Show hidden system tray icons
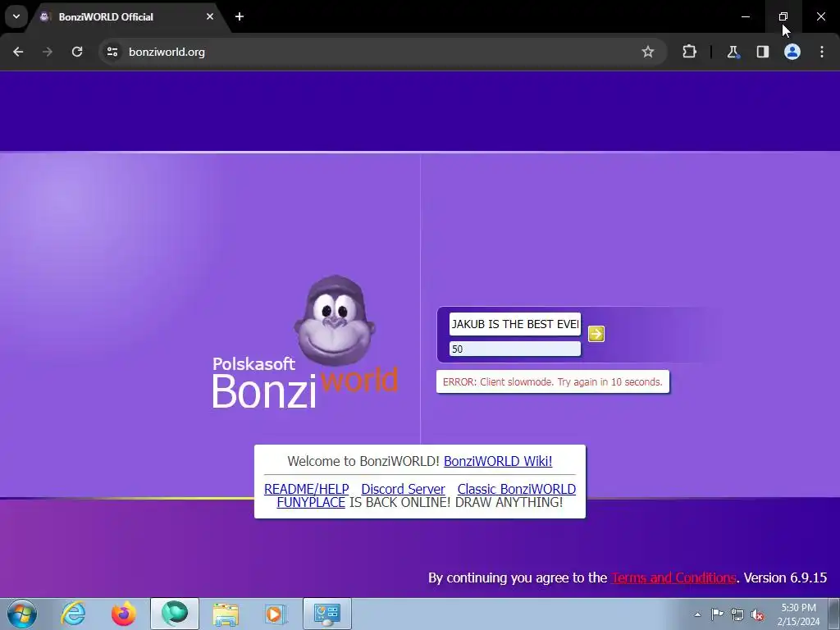 (697, 614)
